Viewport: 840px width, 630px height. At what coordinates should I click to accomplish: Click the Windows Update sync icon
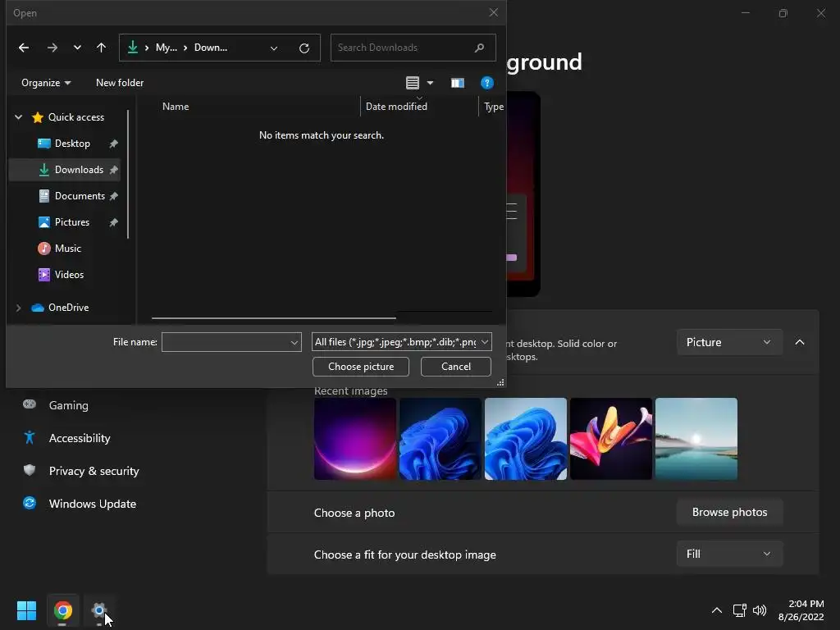click(30, 503)
